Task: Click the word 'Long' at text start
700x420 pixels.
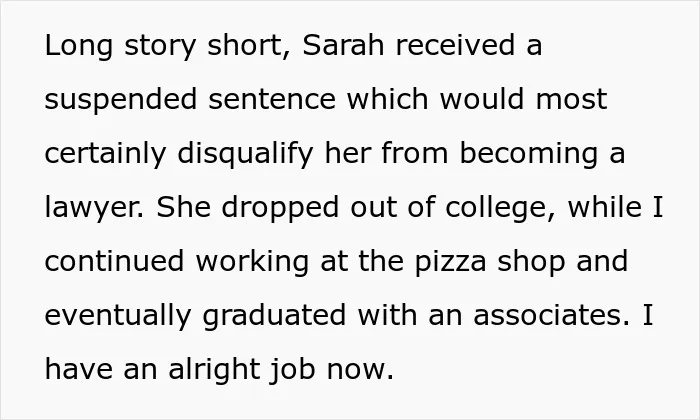Action: (79, 46)
